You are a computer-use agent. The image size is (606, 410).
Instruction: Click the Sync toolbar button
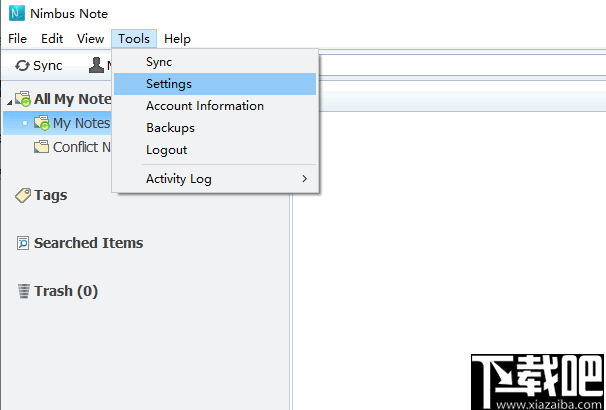pos(39,66)
